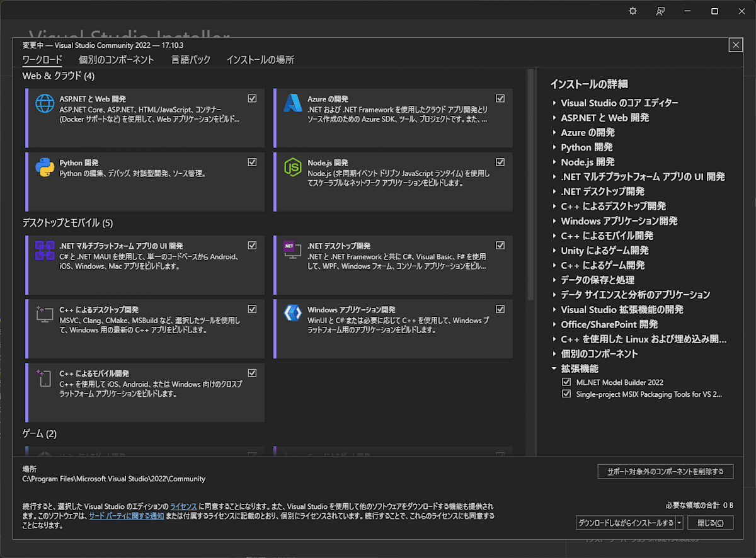The image size is (756, 558).
Task: Expand Office/SharePoint 開発 details
Action: click(554, 324)
